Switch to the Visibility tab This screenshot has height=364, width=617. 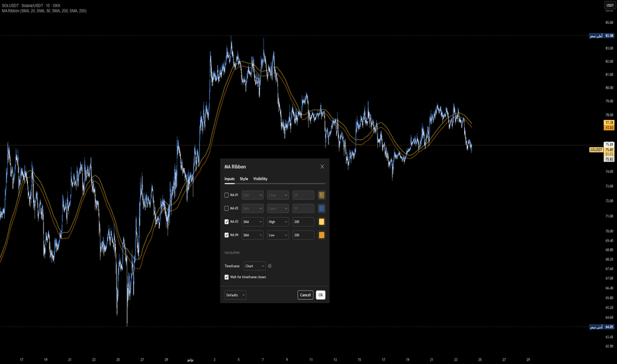click(260, 179)
